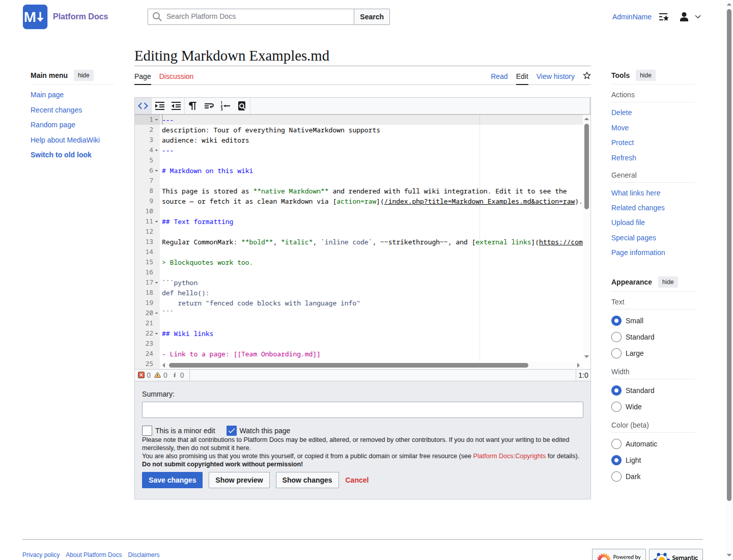
Task: Open user menu dropdown chevron
Action: coord(698,17)
